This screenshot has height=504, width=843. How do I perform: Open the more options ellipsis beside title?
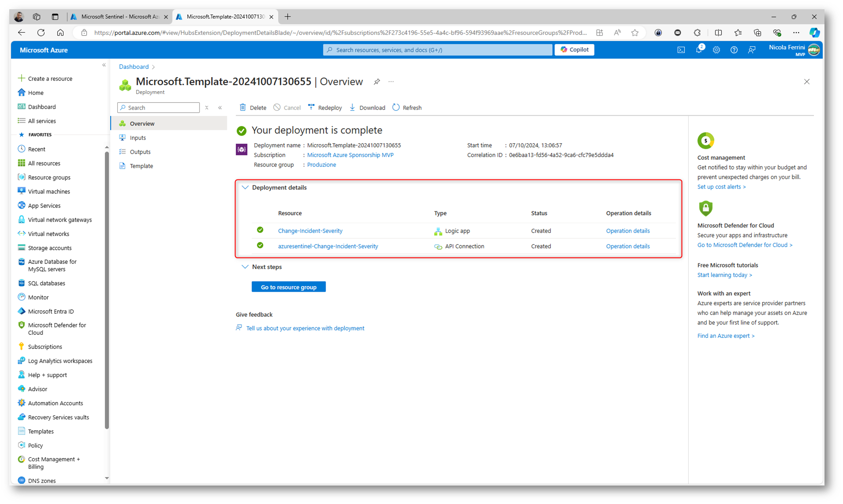point(391,82)
